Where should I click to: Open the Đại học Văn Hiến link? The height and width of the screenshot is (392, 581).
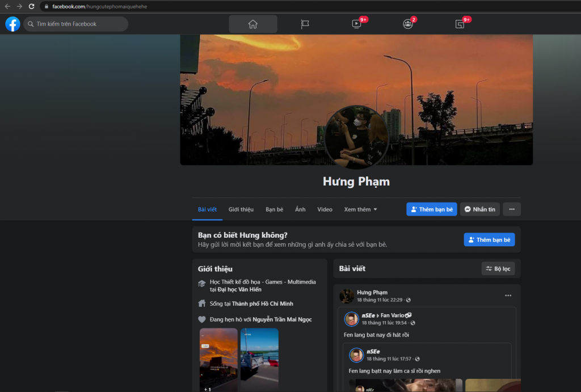click(241, 289)
